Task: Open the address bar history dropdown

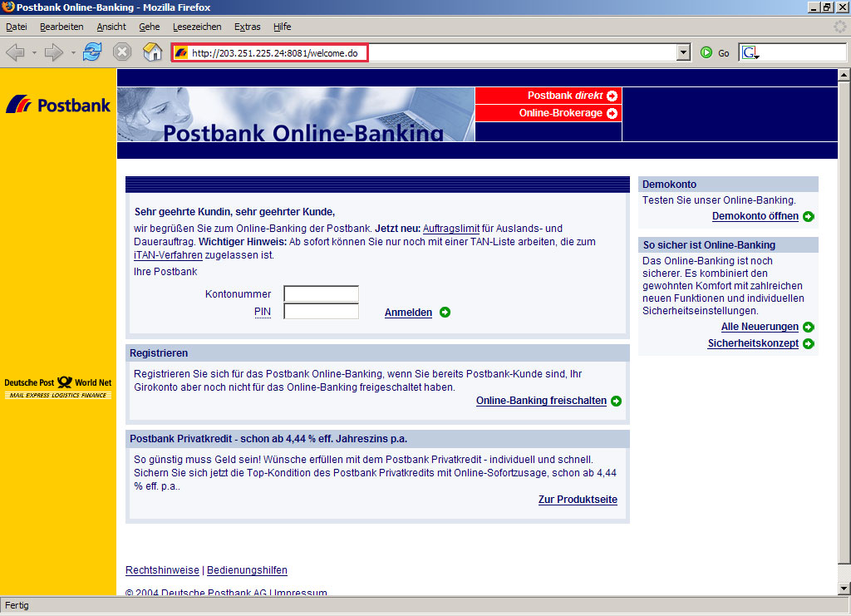Action: 684,52
